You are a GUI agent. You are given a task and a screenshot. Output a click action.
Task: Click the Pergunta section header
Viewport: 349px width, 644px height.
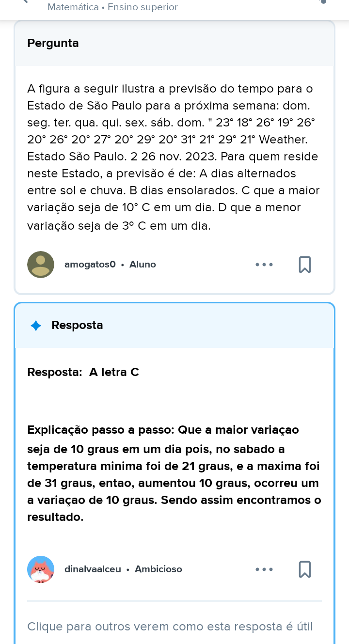pyautogui.click(x=53, y=43)
